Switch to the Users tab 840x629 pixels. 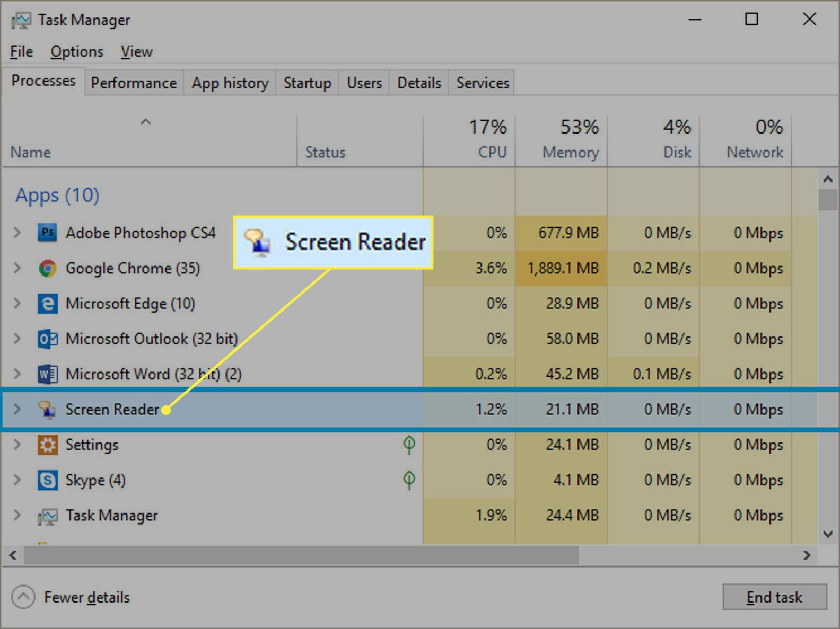[364, 83]
